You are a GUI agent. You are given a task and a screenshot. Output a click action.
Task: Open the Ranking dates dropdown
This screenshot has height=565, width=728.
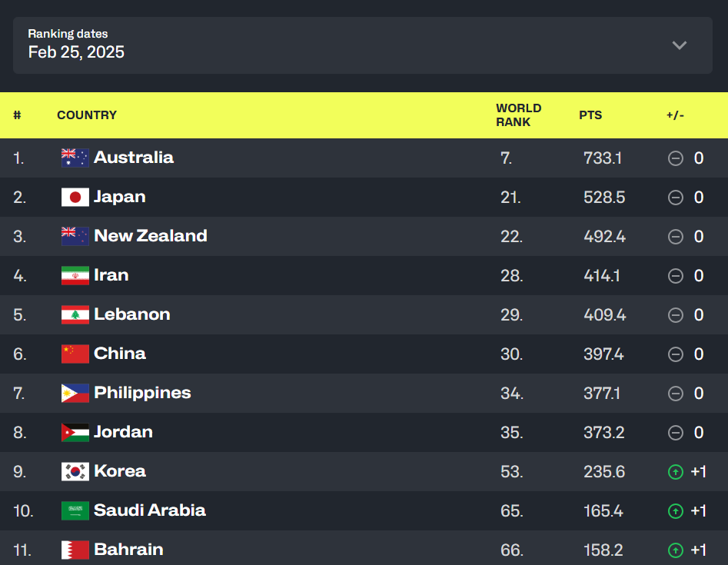pos(363,45)
